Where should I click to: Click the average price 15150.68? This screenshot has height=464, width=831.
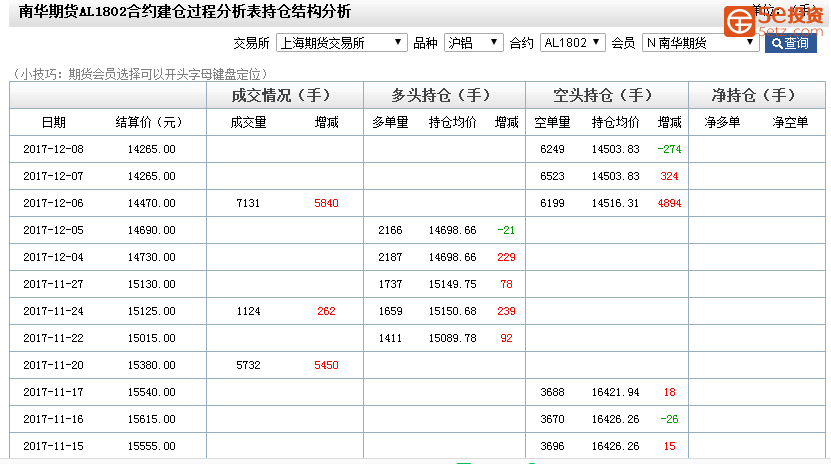pyautogui.click(x=453, y=311)
